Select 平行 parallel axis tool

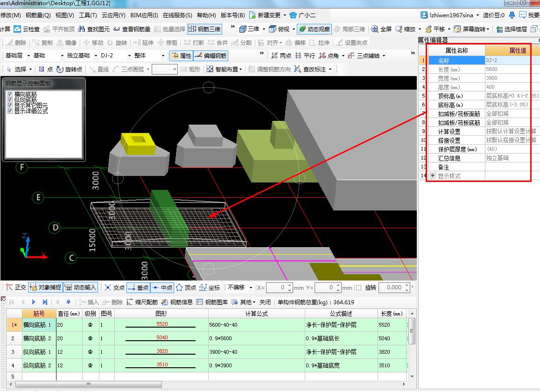[x=305, y=56]
